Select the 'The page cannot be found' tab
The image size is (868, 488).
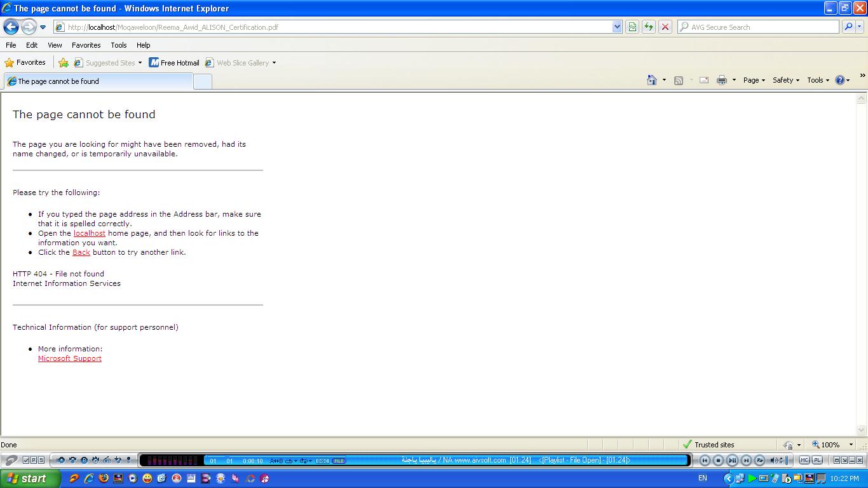point(98,81)
